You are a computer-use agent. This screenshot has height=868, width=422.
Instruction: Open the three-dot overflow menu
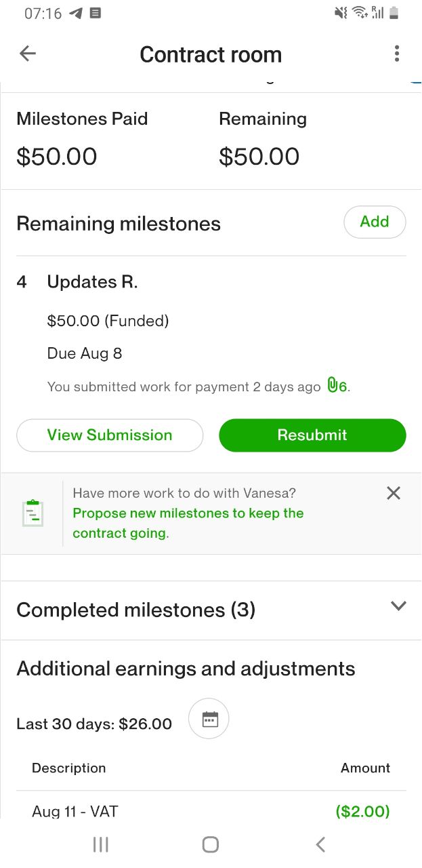click(x=397, y=54)
